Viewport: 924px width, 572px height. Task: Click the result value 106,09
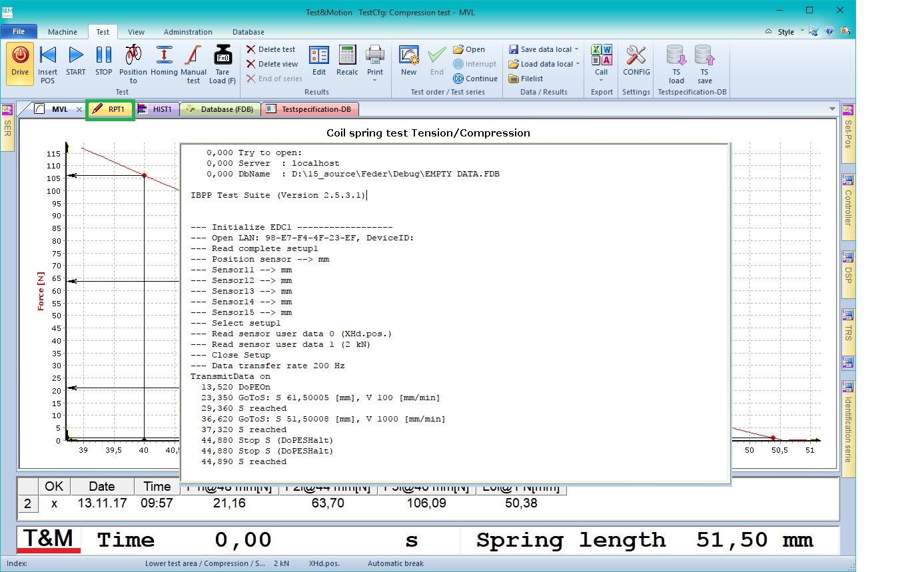(x=426, y=503)
